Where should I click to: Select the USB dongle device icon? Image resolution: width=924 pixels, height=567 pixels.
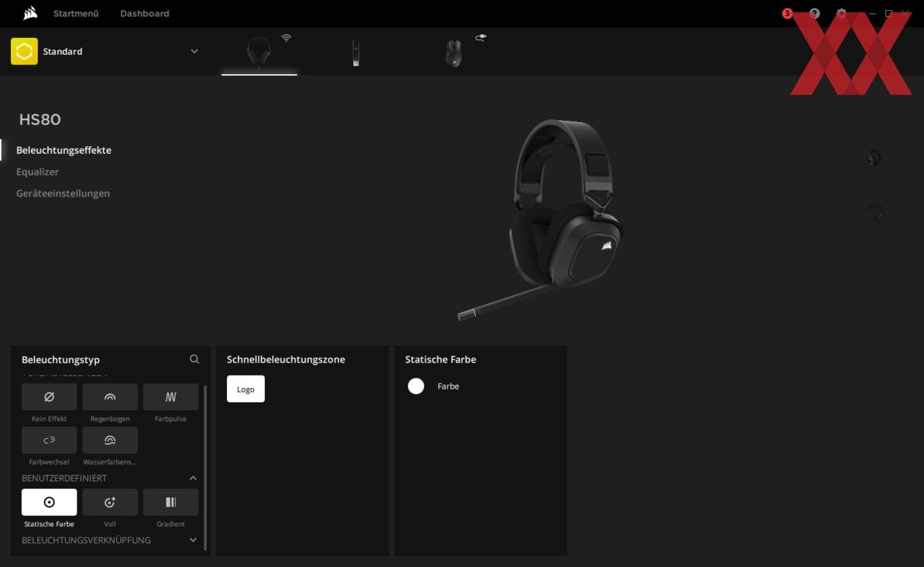point(355,53)
